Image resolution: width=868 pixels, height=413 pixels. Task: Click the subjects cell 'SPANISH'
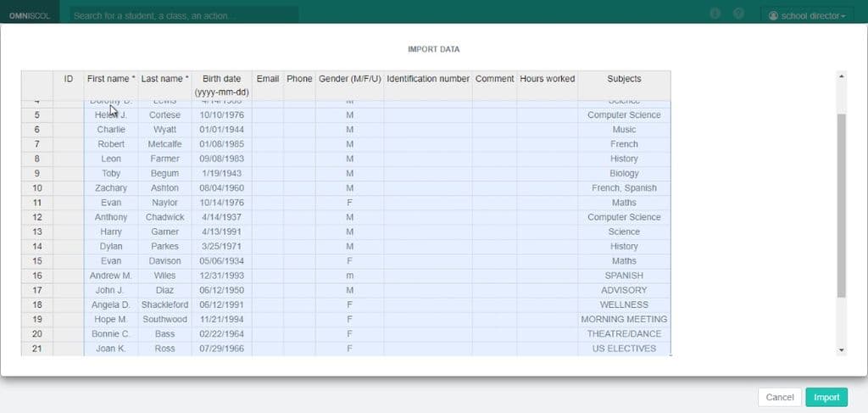click(x=624, y=276)
